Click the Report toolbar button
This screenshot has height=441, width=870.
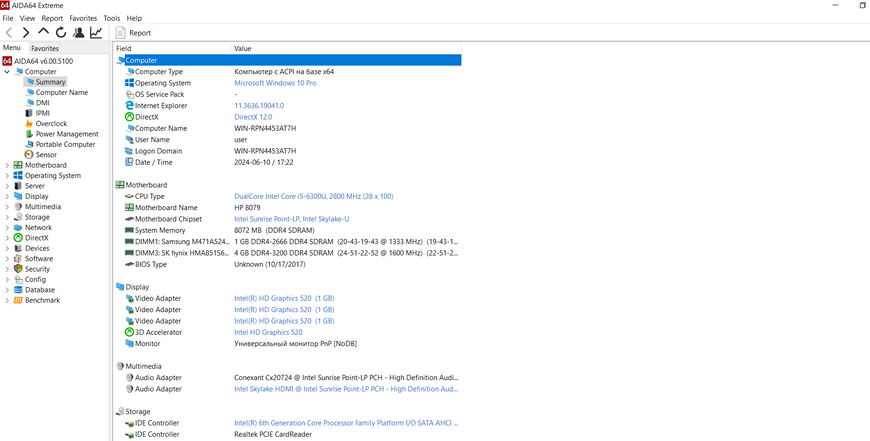coord(134,33)
